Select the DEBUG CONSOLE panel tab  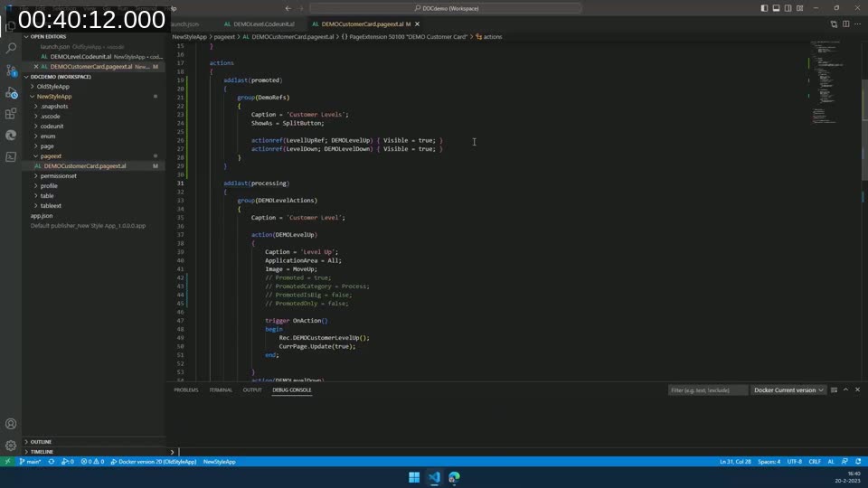point(292,390)
